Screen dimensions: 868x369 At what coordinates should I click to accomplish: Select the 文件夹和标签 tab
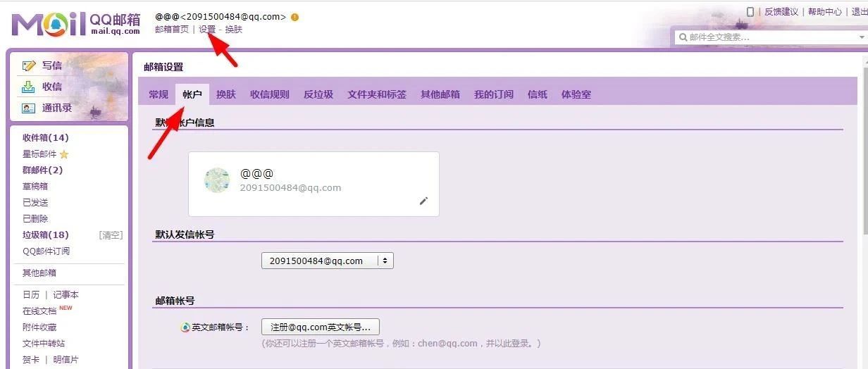(376, 94)
